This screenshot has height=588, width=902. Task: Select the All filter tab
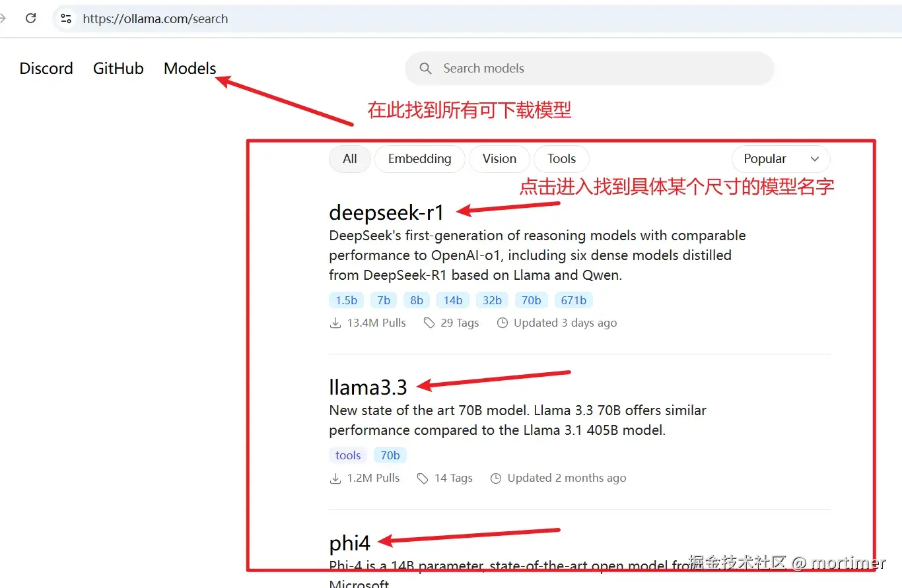[350, 159]
